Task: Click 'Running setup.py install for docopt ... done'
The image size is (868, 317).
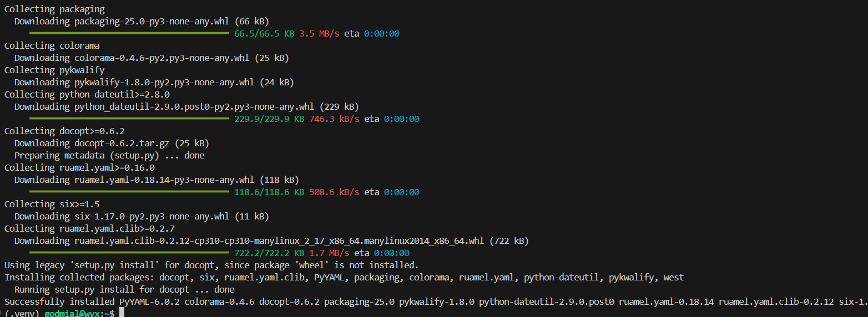Action: pyautogui.click(x=124, y=290)
